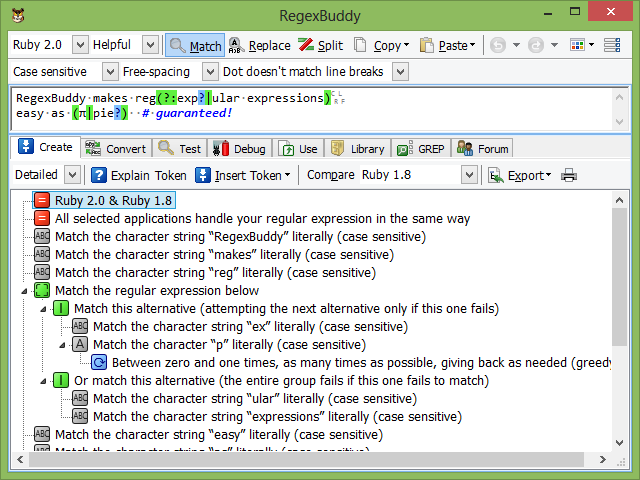Click the vertical scrollbar thumb in tree

tap(619, 277)
